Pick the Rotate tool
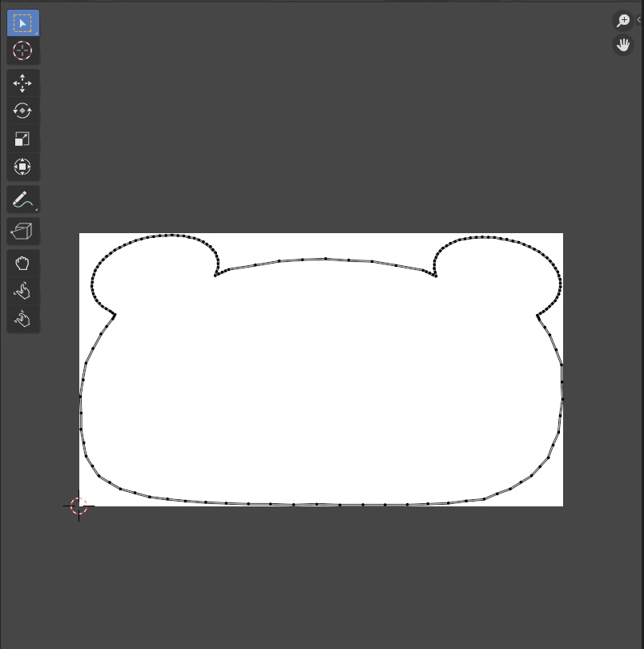 click(22, 111)
